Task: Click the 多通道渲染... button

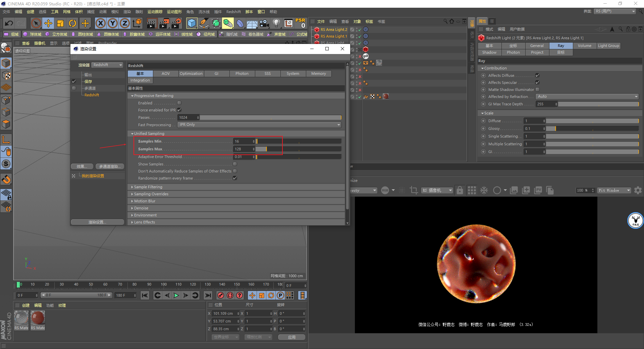Action: click(x=110, y=166)
